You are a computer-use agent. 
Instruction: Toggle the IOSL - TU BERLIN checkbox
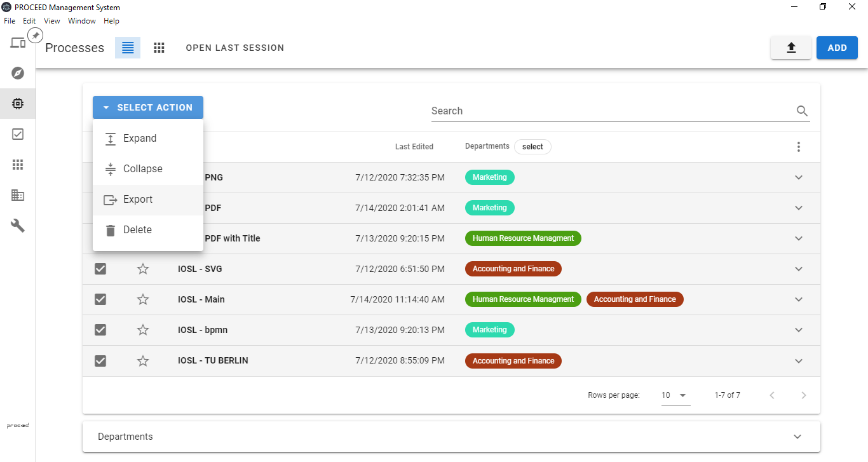coord(100,361)
